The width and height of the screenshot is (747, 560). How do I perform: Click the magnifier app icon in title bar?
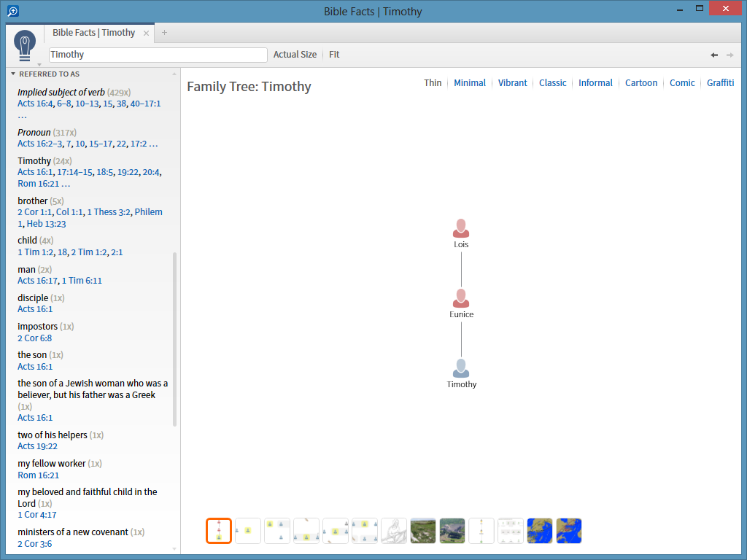coord(13,10)
